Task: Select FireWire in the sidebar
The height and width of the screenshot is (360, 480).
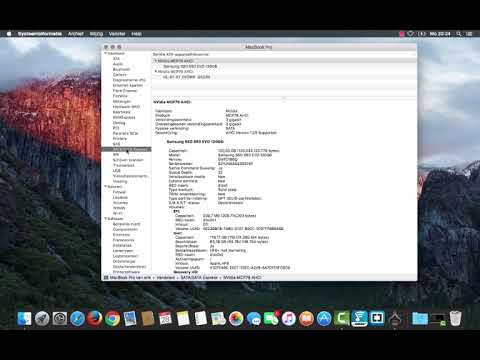Action: (120, 96)
